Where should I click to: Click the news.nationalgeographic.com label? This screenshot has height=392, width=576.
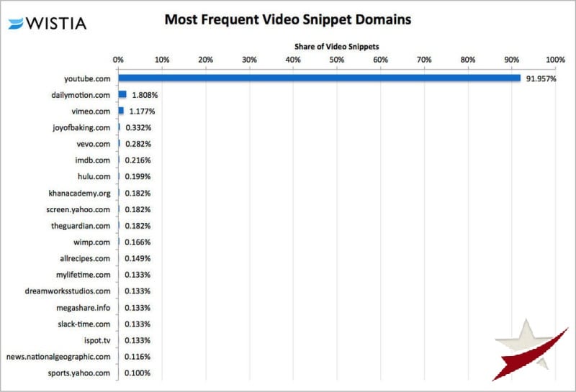58,357
